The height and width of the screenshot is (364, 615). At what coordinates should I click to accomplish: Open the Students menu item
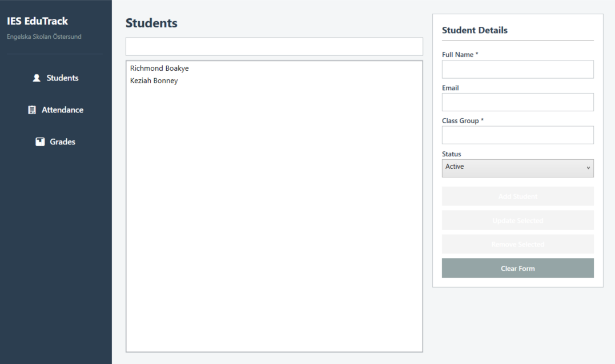click(55, 78)
